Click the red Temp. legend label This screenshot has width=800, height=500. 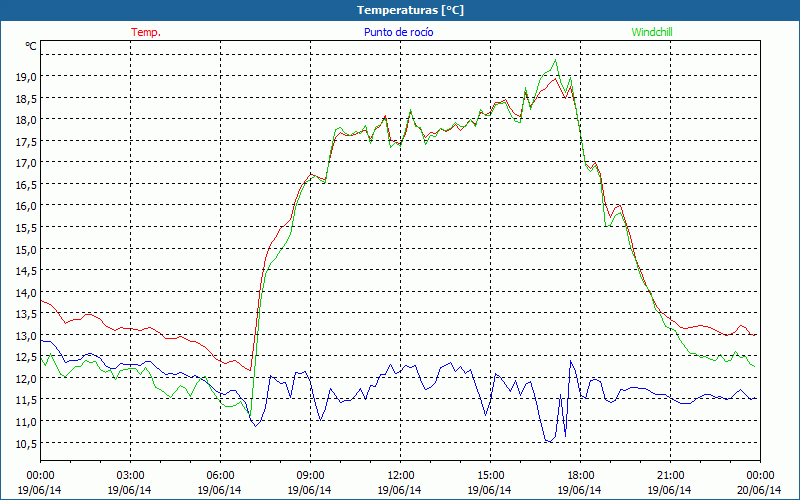coord(146,32)
